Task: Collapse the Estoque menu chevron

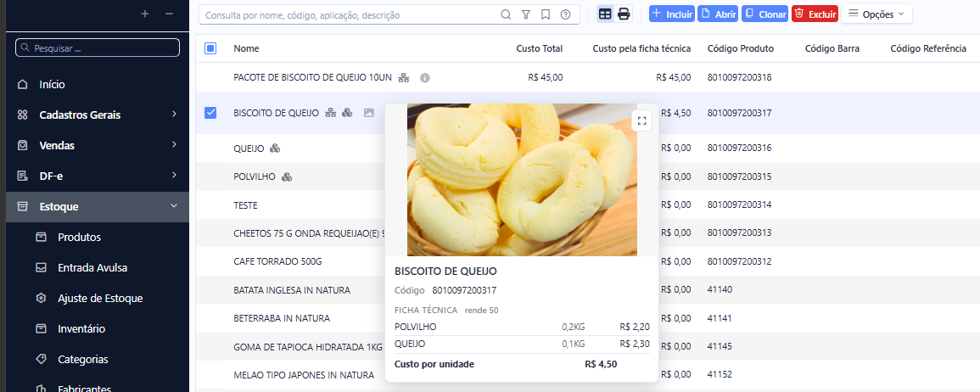Action: (x=174, y=205)
